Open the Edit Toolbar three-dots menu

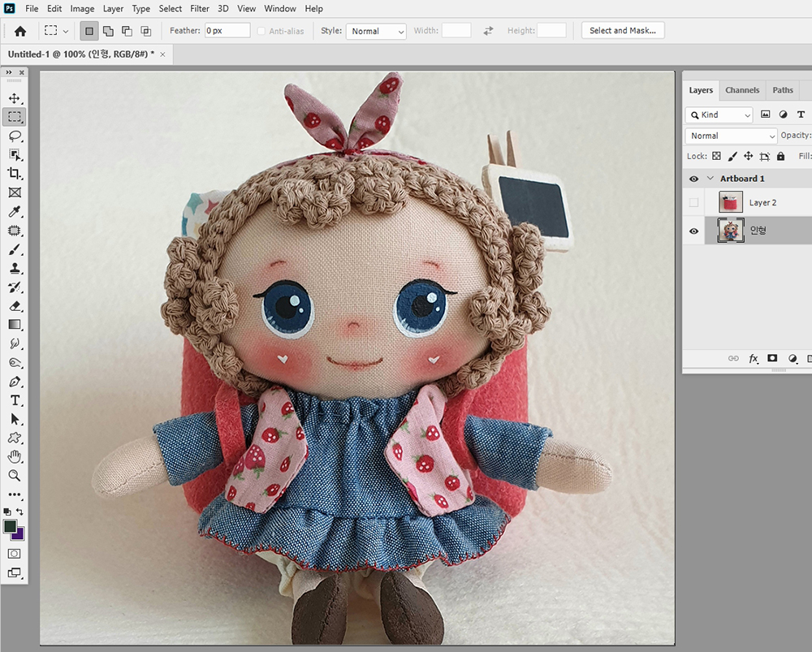[15, 494]
